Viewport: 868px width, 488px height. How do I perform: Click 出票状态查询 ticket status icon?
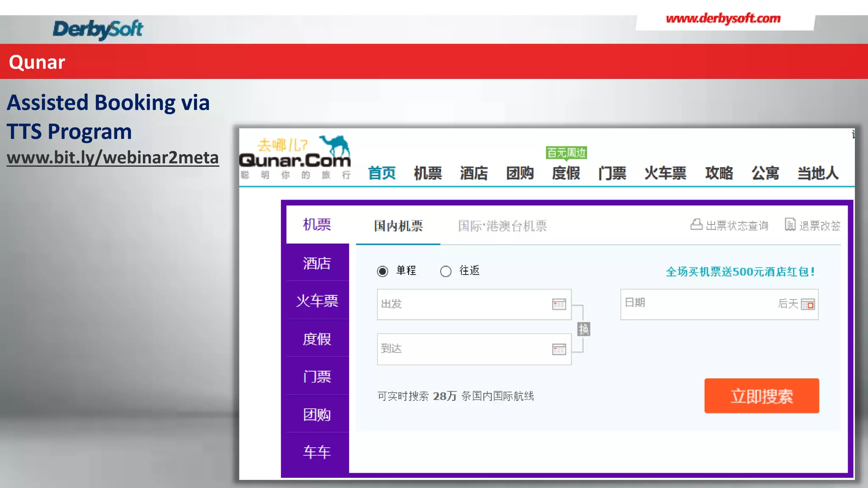pyautogui.click(x=696, y=225)
